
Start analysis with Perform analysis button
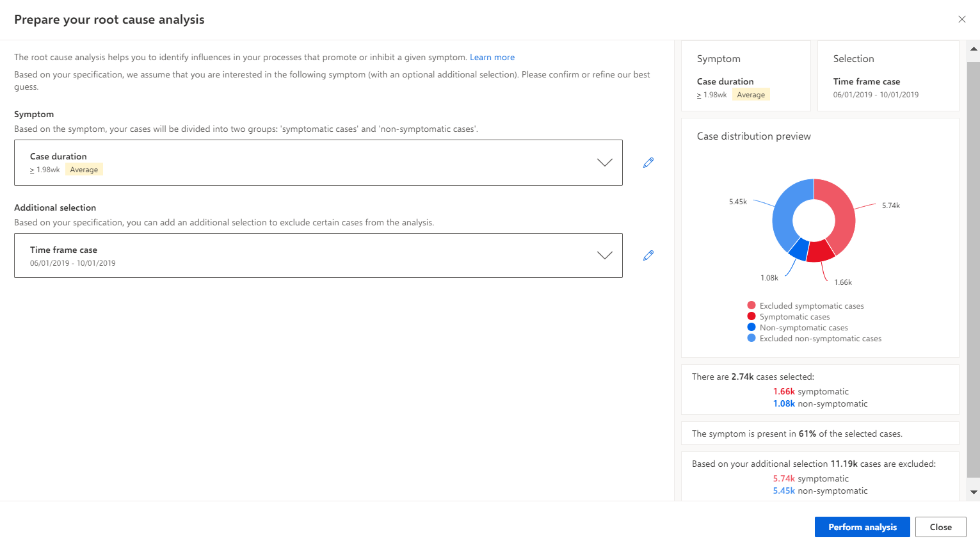pos(862,527)
